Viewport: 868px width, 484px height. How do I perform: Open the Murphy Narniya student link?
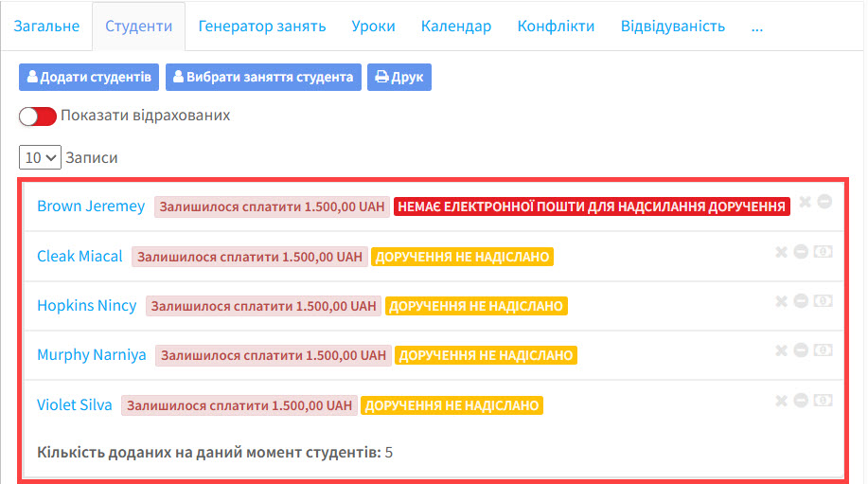point(91,355)
